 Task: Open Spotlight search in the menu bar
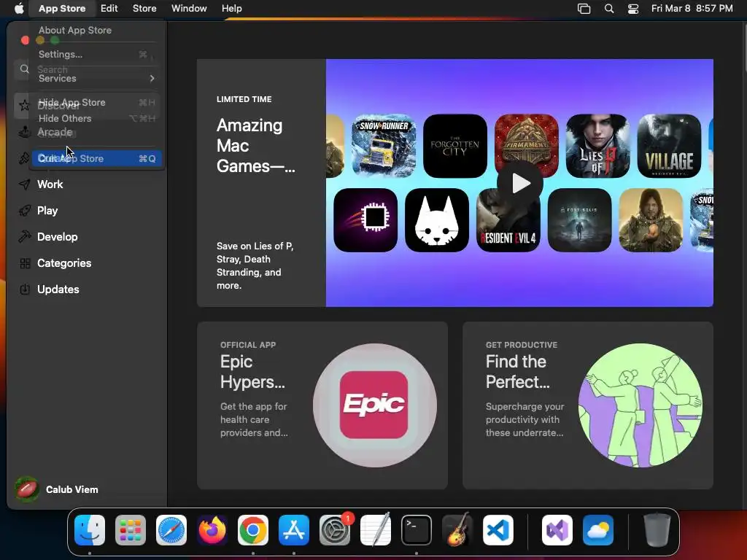pos(609,9)
